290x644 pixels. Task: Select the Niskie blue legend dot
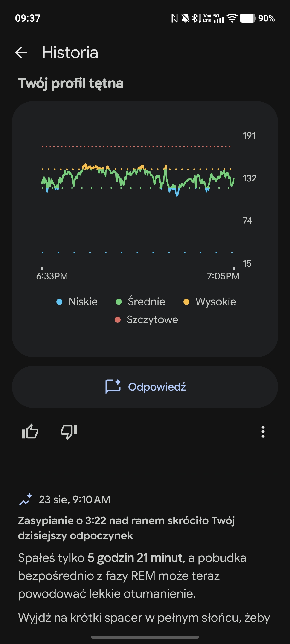tap(60, 302)
